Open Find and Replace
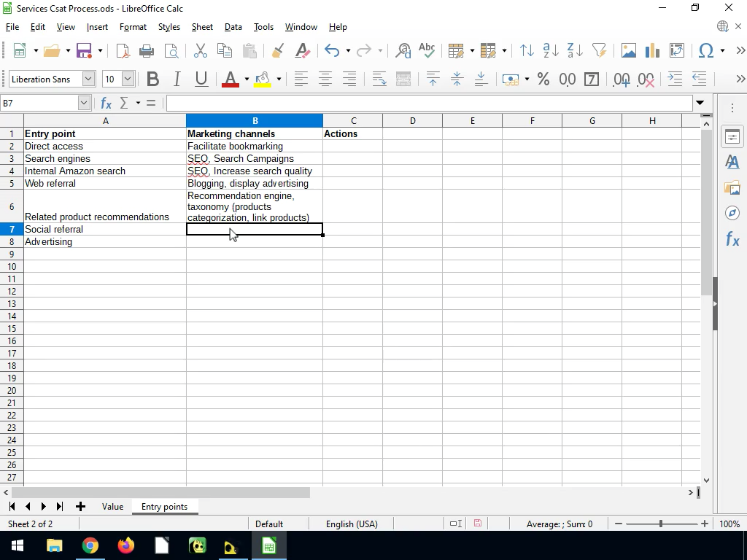The height and width of the screenshot is (560, 747). click(403, 50)
